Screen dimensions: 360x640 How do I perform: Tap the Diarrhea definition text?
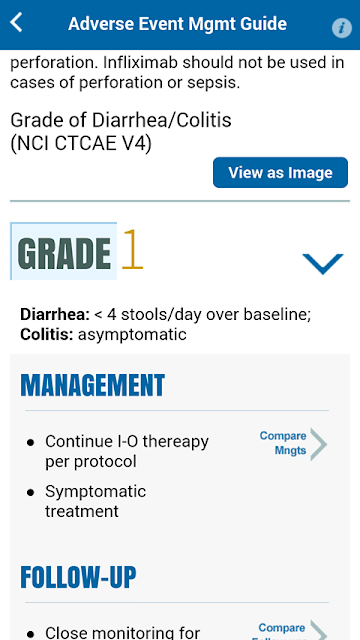165,315
